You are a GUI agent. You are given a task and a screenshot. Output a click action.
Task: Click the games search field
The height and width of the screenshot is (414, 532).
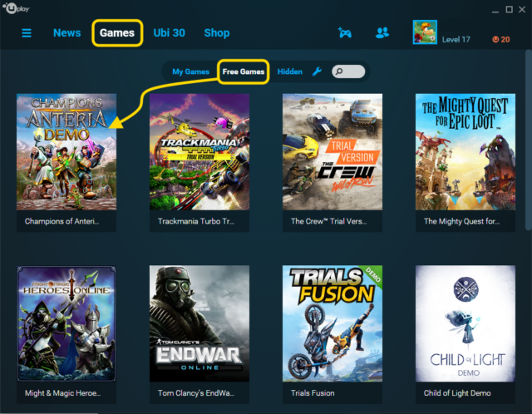click(x=348, y=71)
